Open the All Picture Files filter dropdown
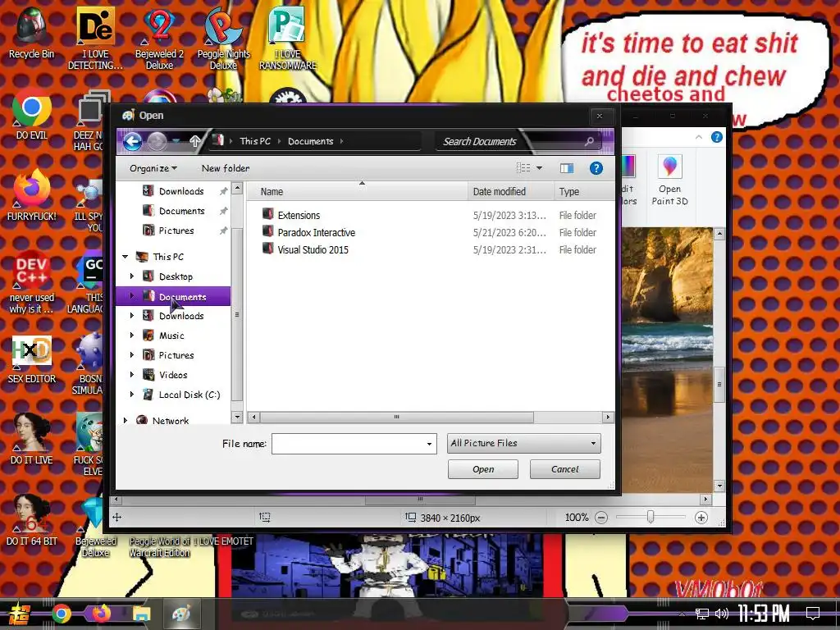This screenshot has width=840, height=630. pos(524,444)
